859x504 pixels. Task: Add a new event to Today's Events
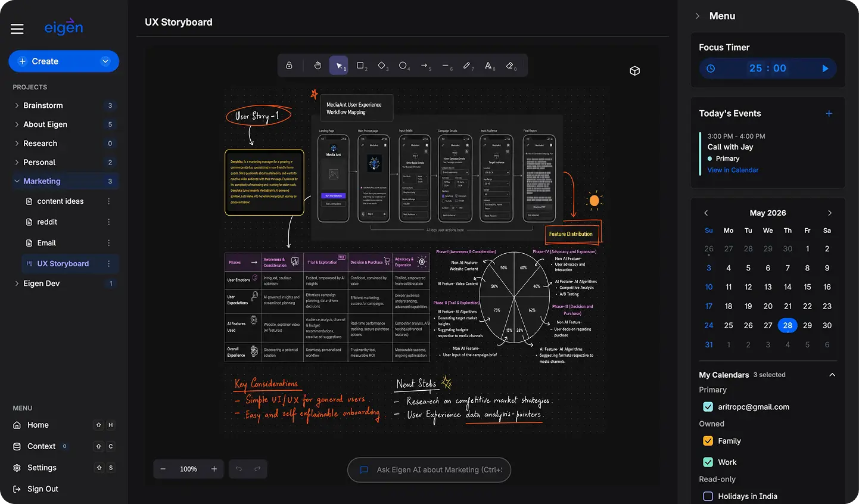(x=829, y=113)
